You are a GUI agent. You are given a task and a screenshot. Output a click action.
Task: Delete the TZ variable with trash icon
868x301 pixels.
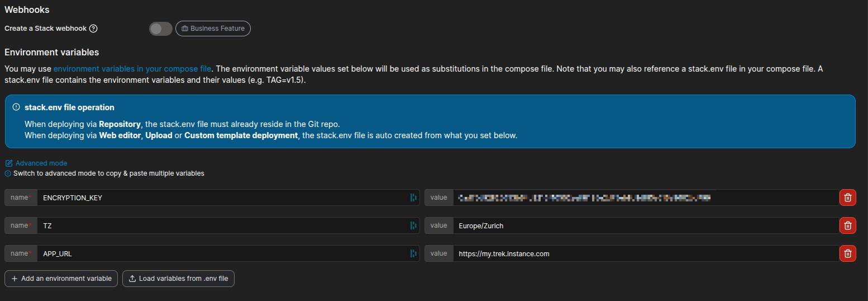848,225
